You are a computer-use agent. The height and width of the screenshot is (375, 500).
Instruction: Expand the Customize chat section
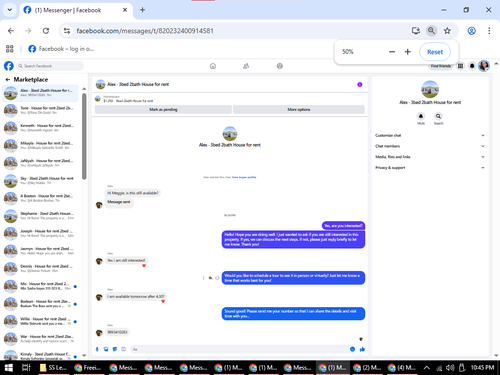(430, 135)
